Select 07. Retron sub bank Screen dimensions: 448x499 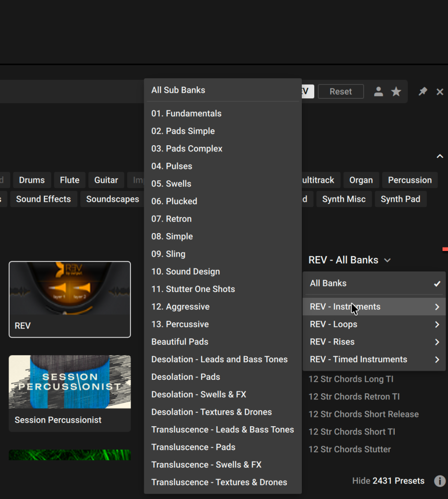pyautogui.click(x=223, y=219)
